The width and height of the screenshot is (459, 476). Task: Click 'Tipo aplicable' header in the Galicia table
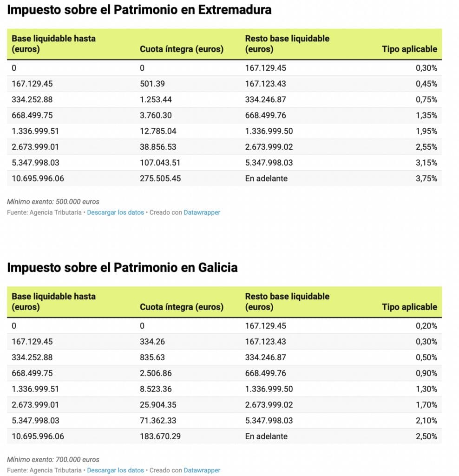click(x=409, y=307)
